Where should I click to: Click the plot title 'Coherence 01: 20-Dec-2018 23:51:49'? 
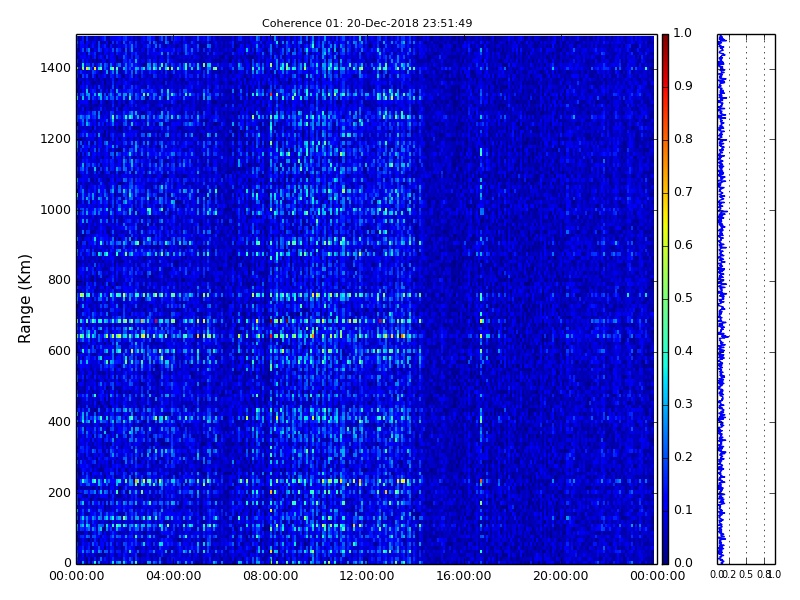pyautogui.click(x=367, y=23)
